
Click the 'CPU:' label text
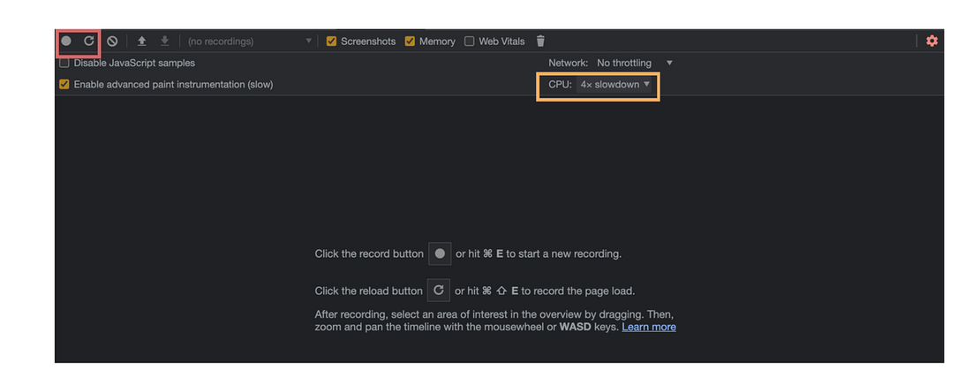[560, 85]
